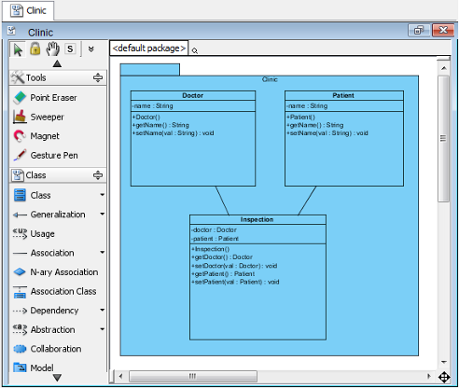Screen dimensions: 459x388
Task: Click the Clinic package name label
Action: (x=269, y=79)
